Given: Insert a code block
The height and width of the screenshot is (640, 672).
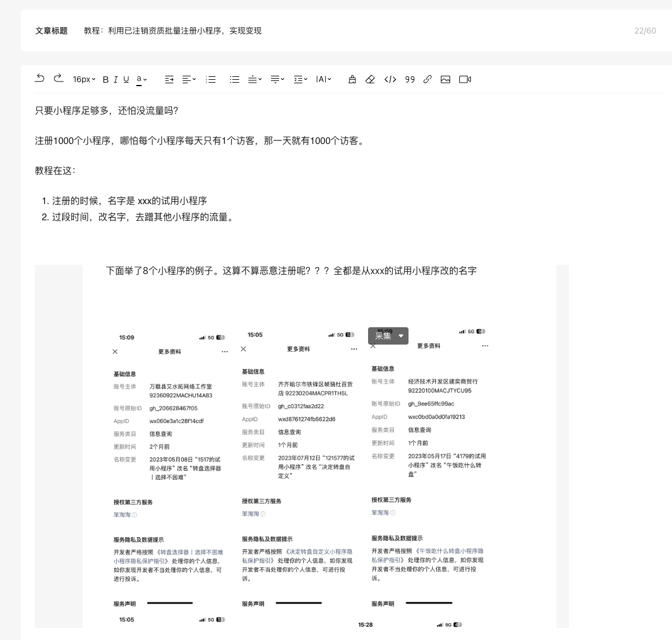Looking at the screenshot, I should pyautogui.click(x=391, y=79).
